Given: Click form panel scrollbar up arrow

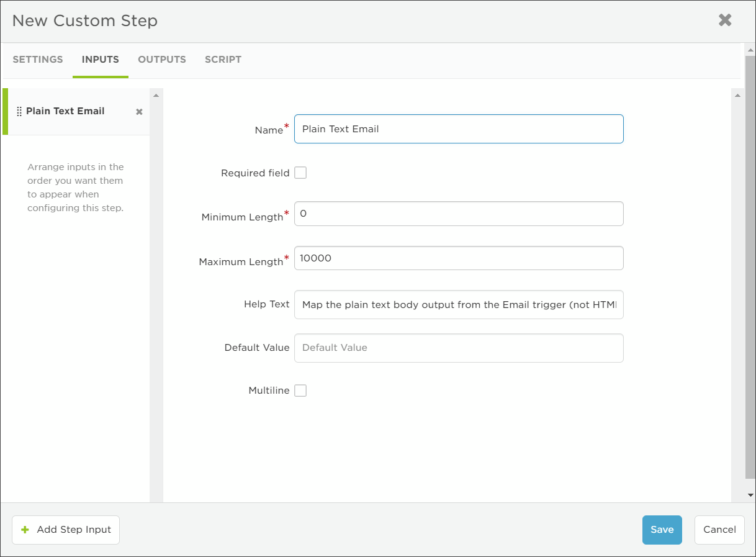Looking at the screenshot, I should pos(737,95).
